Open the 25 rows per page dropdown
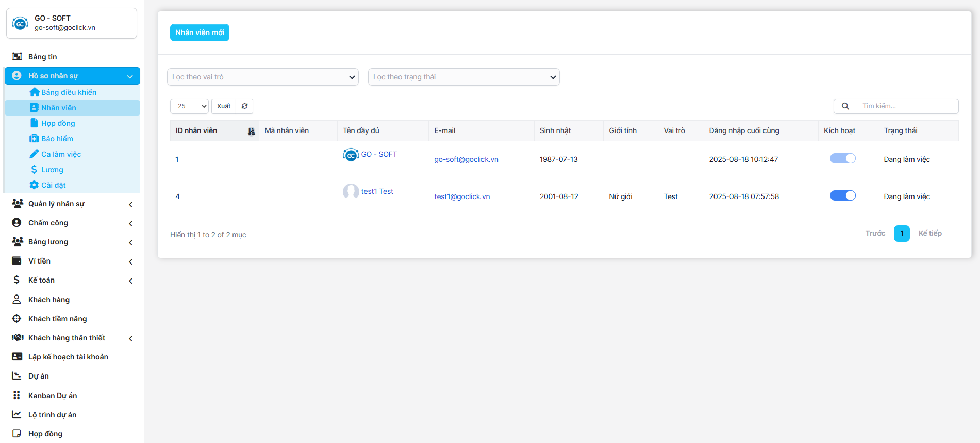 pos(189,106)
